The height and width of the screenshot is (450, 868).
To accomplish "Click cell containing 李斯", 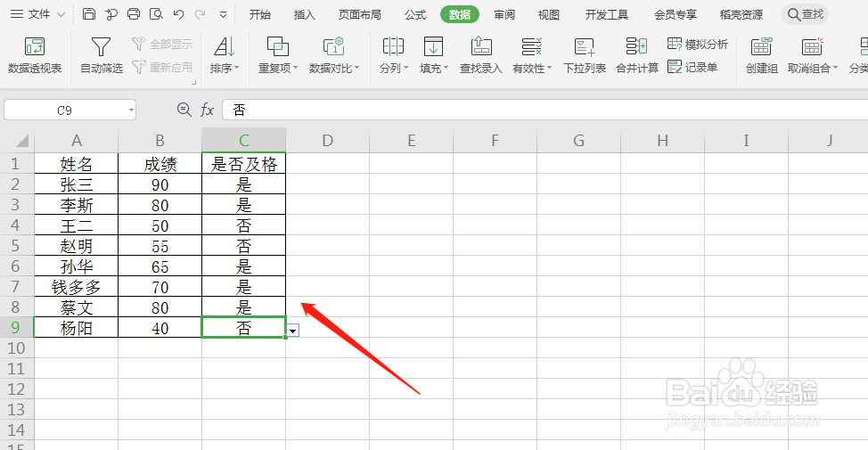I will pos(77,205).
